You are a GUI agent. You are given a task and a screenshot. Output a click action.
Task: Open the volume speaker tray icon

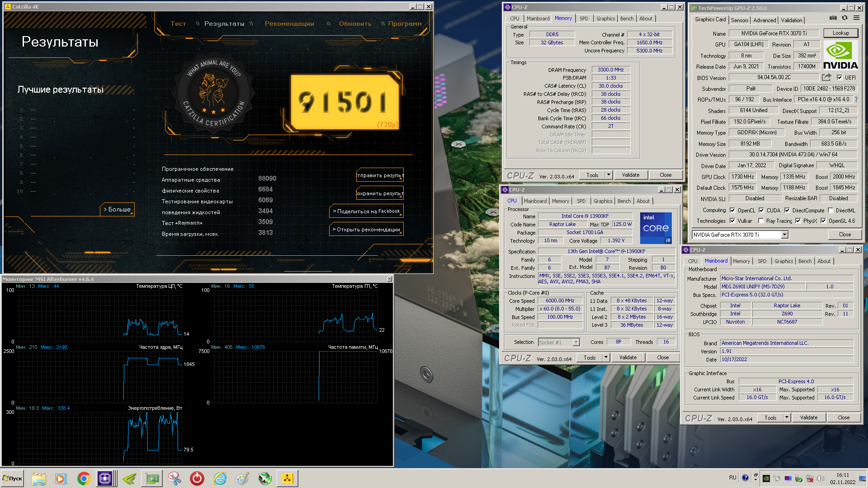(821, 479)
